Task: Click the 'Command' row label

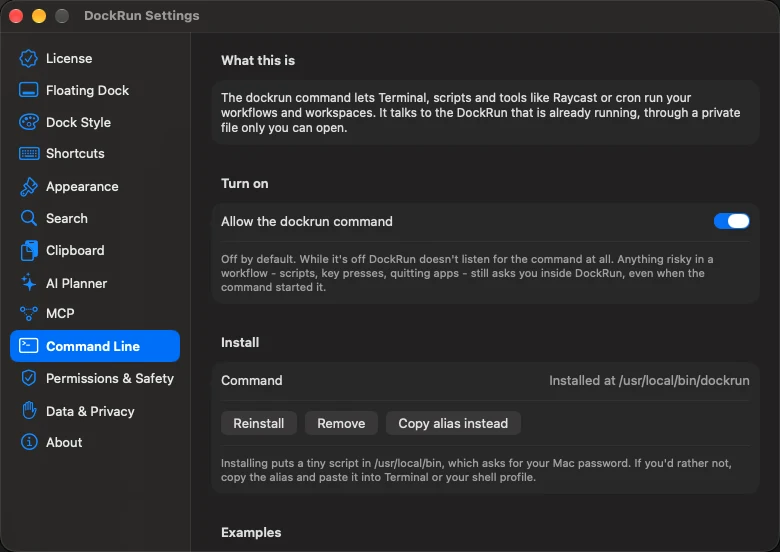Action: pyautogui.click(x=252, y=380)
